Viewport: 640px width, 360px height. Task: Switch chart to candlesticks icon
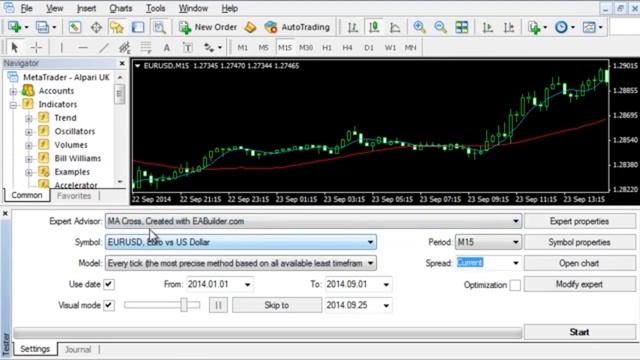pos(374,27)
